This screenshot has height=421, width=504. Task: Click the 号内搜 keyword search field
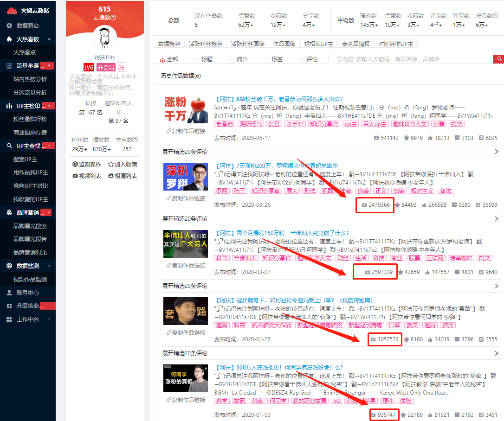click(412, 59)
